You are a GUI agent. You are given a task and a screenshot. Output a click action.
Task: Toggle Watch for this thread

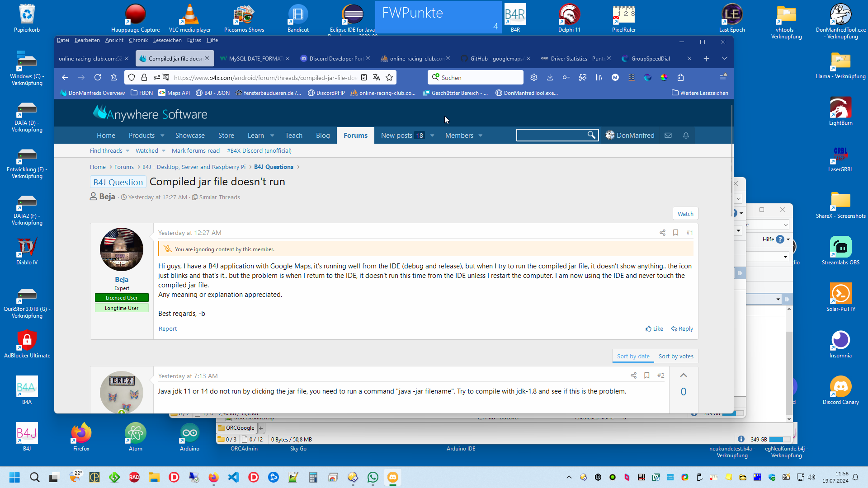(685, 214)
